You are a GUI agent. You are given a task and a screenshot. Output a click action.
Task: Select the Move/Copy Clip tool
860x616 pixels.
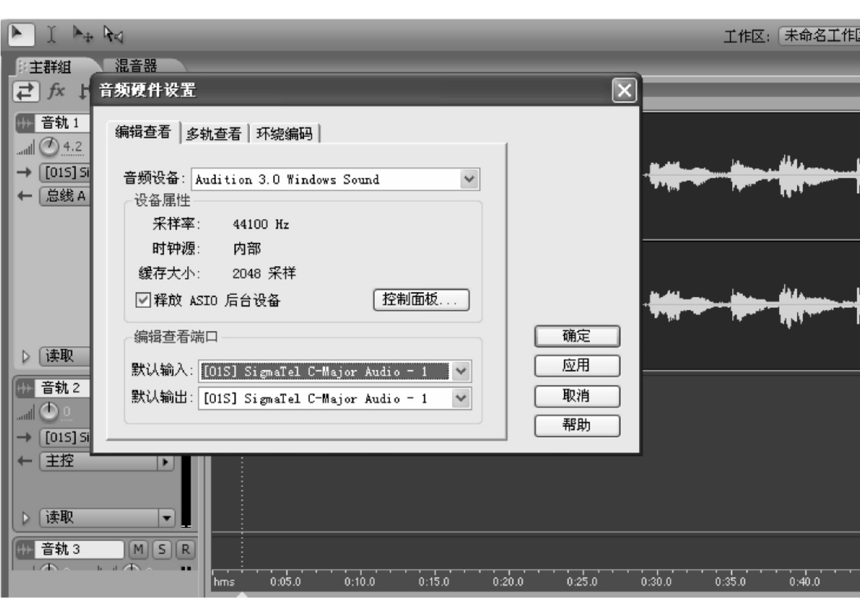tap(82, 35)
